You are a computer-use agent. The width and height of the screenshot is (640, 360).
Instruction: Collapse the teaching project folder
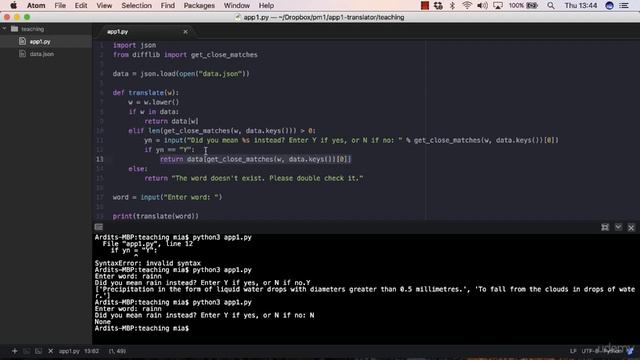[x=4, y=29]
